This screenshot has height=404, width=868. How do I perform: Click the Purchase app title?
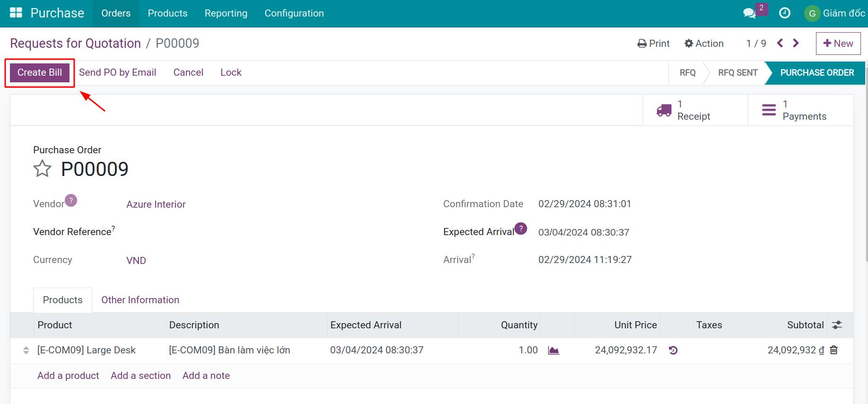tap(57, 13)
